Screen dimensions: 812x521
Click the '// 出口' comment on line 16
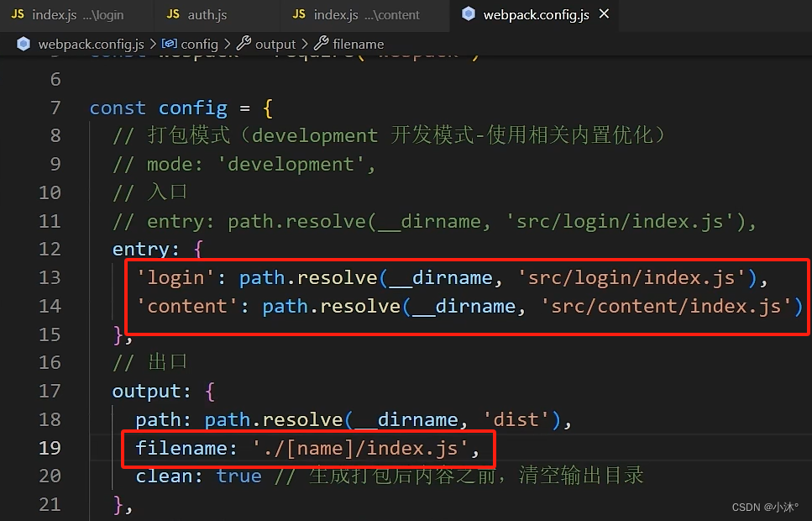click(150, 362)
